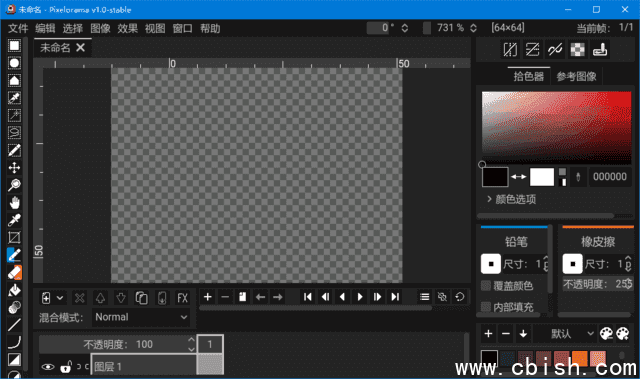Click the dynamics stamp icon
The width and height of the screenshot is (640, 379).
pyautogui.click(x=600, y=50)
